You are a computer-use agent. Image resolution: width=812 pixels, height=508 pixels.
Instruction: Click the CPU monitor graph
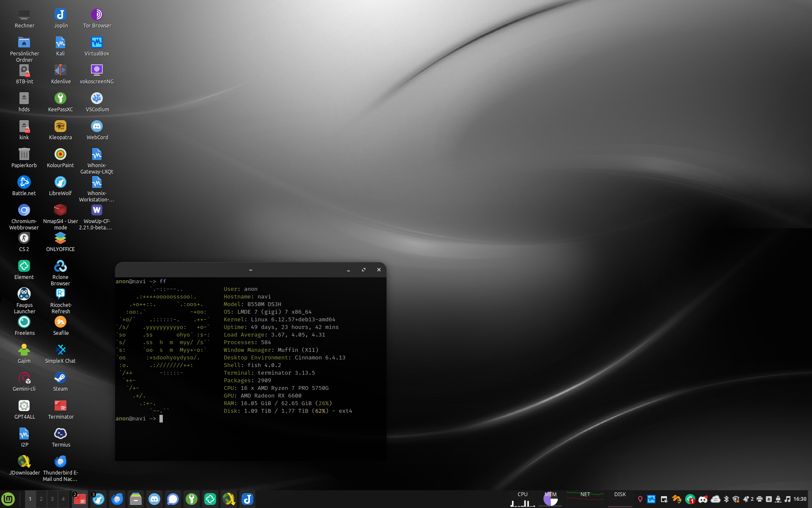click(x=523, y=500)
